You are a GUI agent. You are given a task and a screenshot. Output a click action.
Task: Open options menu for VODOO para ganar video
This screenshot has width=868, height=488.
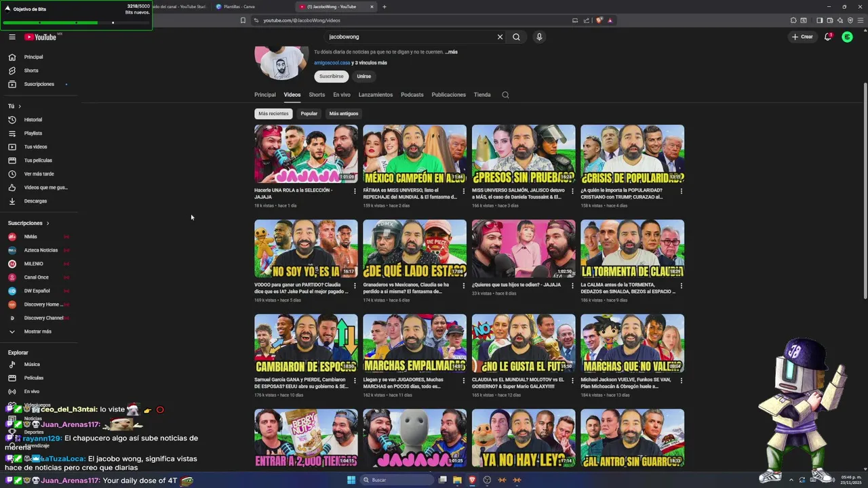pyautogui.click(x=355, y=285)
